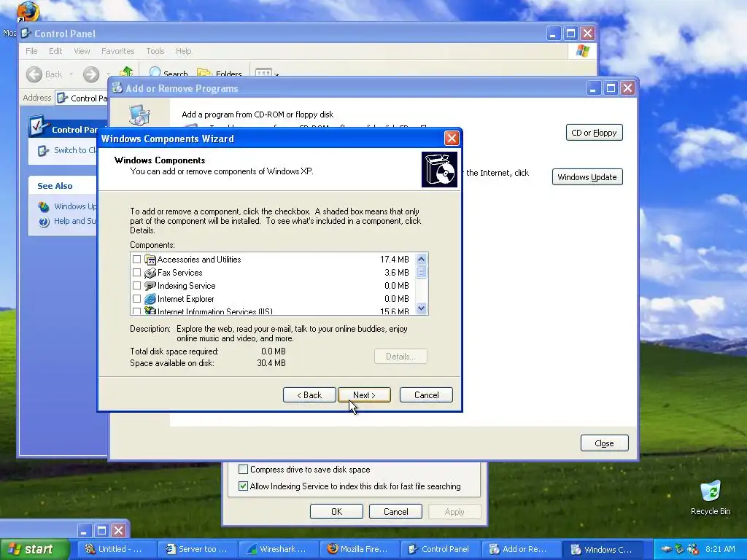The height and width of the screenshot is (560, 747).
Task: Select the Accessories and Utilities icon
Action: [150, 260]
